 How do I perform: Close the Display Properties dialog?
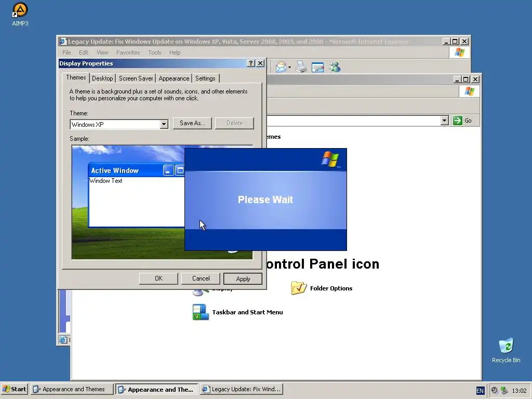point(260,63)
